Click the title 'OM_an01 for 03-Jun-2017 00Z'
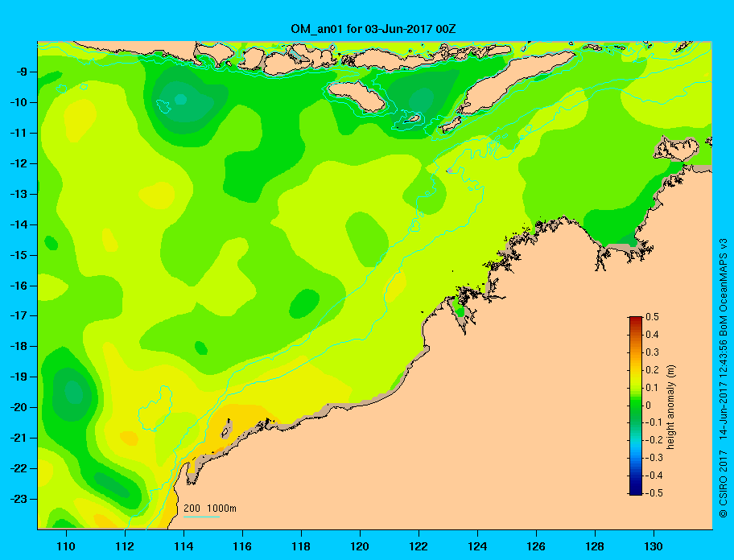Screen dimensions: 734x560 click(x=373, y=29)
